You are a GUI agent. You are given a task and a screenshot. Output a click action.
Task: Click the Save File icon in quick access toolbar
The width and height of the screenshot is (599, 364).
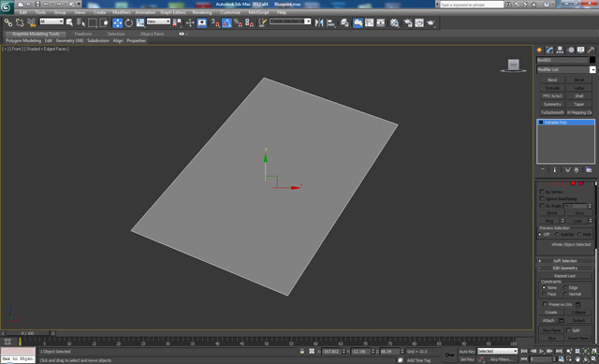pyautogui.click(x=37, y=4)
